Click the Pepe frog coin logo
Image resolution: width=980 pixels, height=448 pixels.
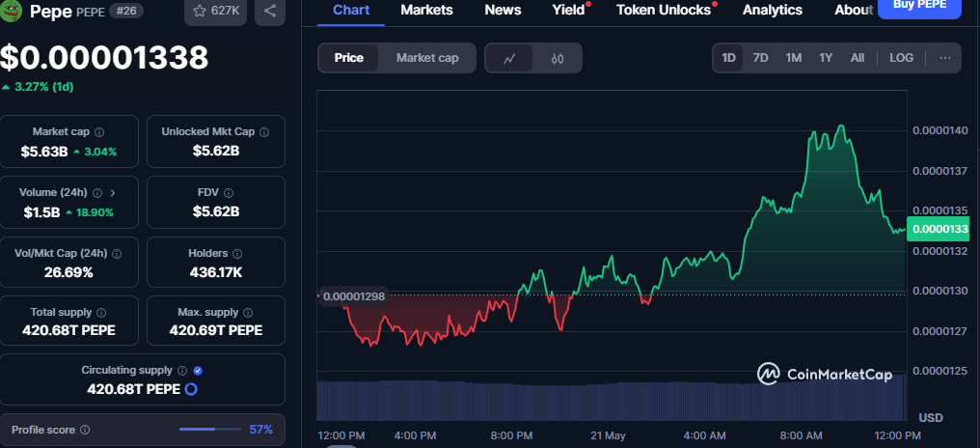(x=11, y=11)
